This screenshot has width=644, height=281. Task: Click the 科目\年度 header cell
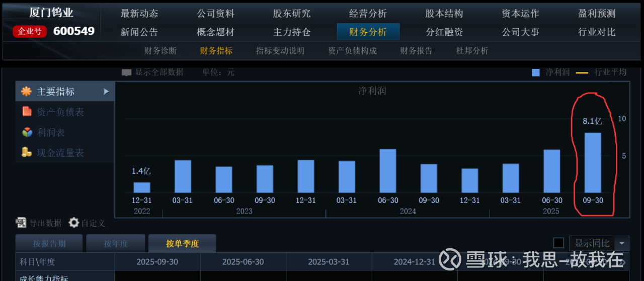coord(65,262)
